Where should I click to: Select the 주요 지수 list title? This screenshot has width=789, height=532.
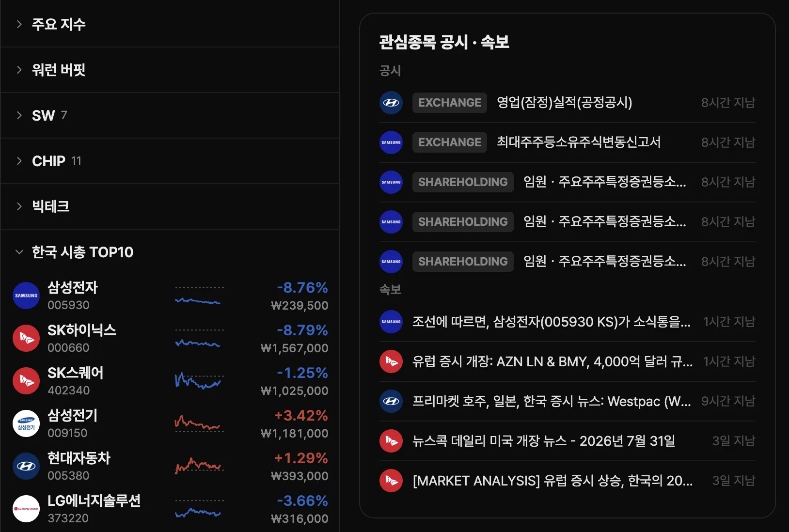pyautogui.click(x=59, y=24)
